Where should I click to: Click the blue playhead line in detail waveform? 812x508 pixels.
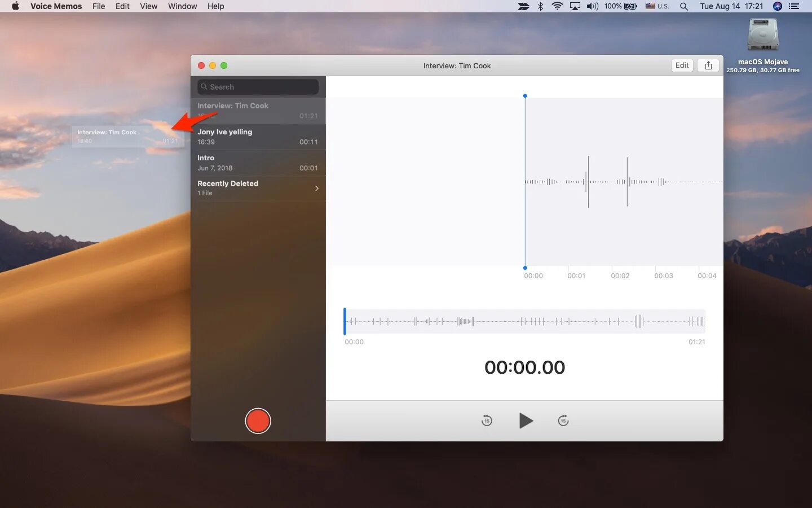[x=525, y=182]
